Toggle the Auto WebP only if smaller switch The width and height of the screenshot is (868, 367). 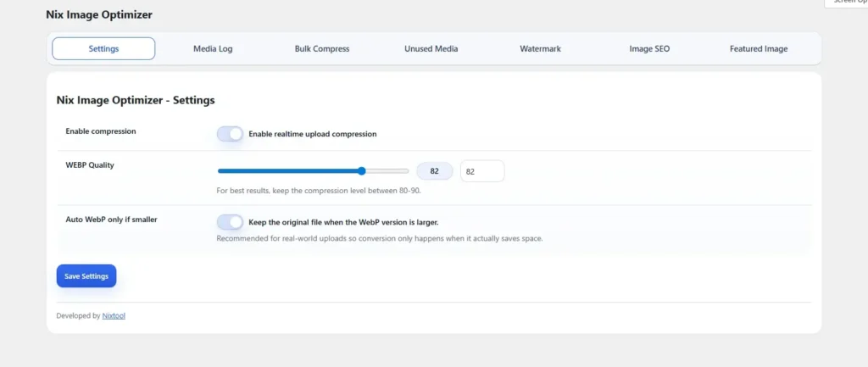[x=230, y=222]
